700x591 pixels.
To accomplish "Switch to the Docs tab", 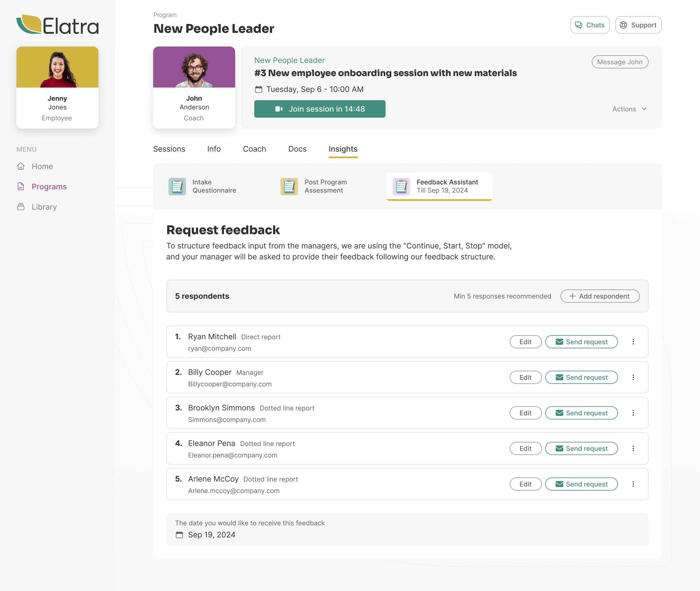I will pos(297,149).
